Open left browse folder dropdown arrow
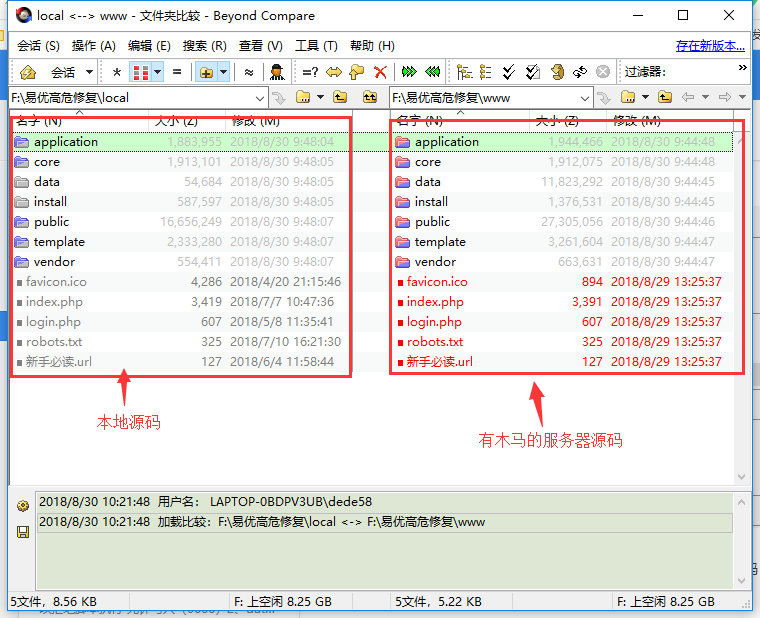The image size is (760, 618). click(320, 97)
